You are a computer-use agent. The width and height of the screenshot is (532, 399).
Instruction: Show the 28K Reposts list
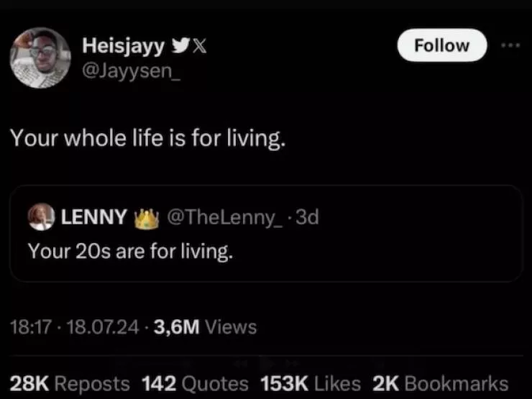point(70,383)
